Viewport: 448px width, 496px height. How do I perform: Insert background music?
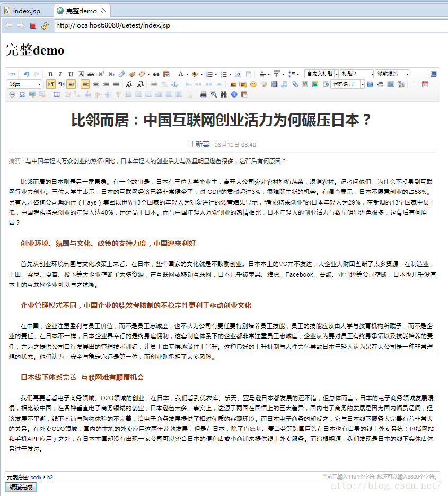284,84
